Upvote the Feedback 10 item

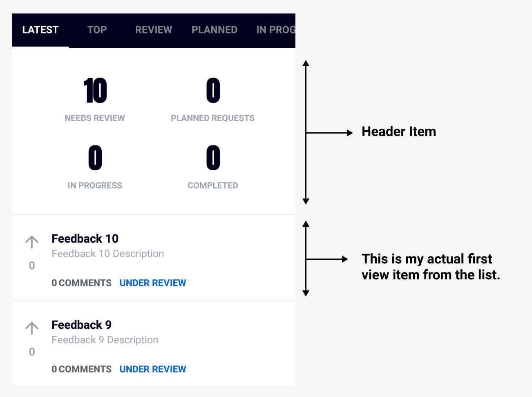(32, 242)
